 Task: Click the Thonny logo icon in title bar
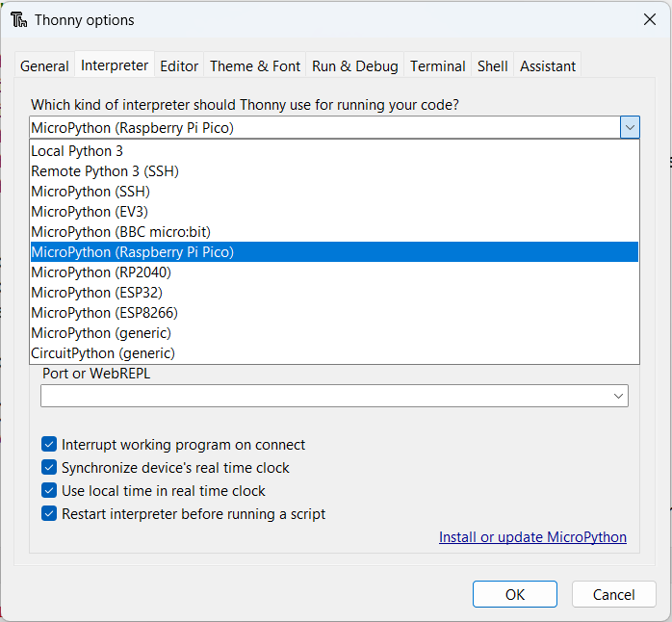tap(19, 19)
